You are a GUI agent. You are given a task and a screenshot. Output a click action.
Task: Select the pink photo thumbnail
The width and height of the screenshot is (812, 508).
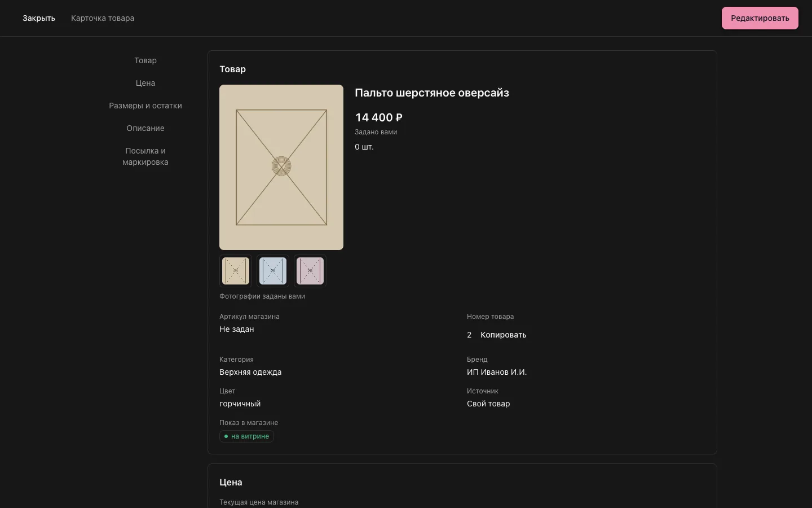310,271
